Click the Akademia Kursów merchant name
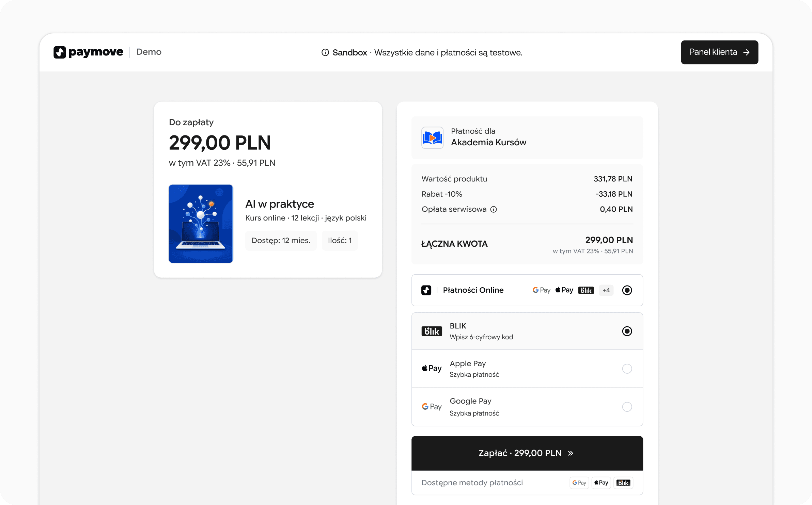 point(489,142)
